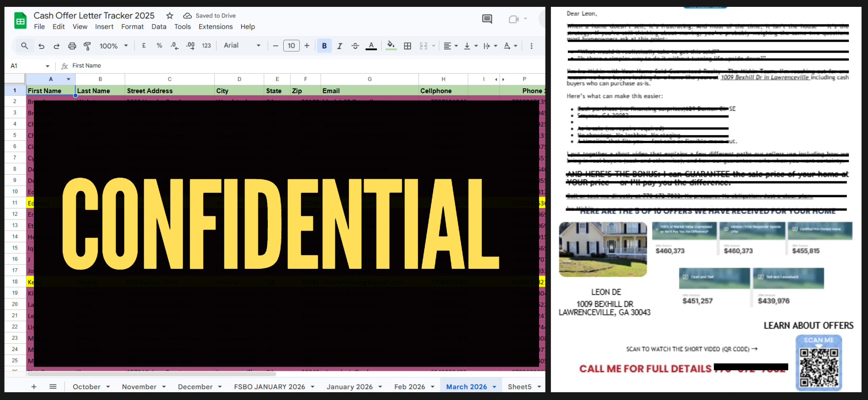Click the Meet video call icon
This screenshot has height=400, width=868.
click(514, 19)
